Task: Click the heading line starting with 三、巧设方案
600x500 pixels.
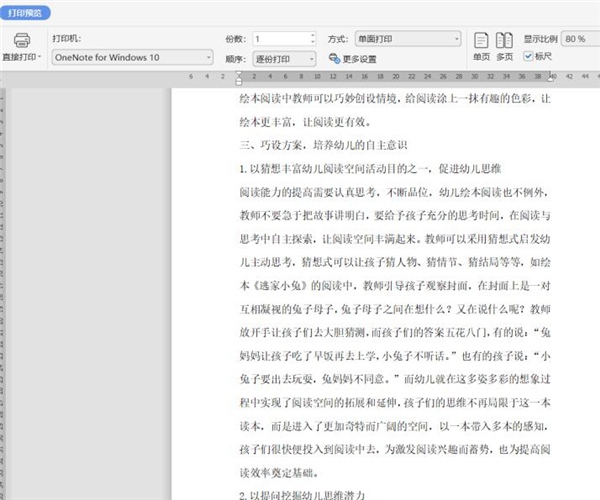Action: [320, 145]
